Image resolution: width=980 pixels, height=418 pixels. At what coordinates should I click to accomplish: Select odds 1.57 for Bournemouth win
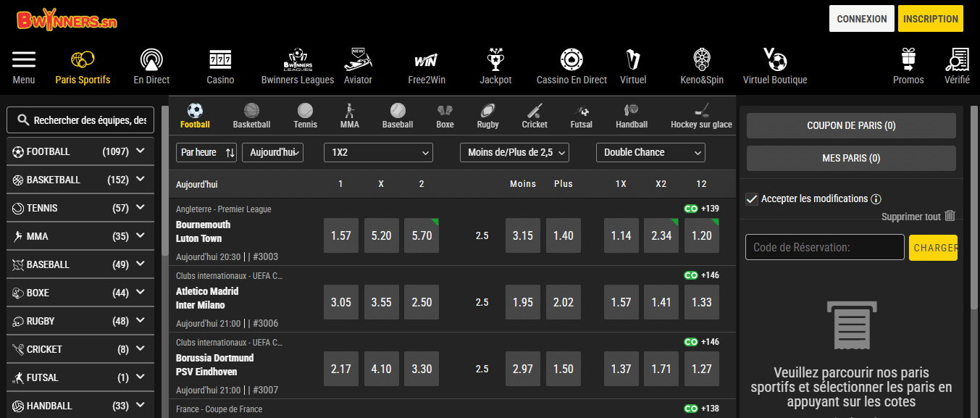click(x=340, y=235)
